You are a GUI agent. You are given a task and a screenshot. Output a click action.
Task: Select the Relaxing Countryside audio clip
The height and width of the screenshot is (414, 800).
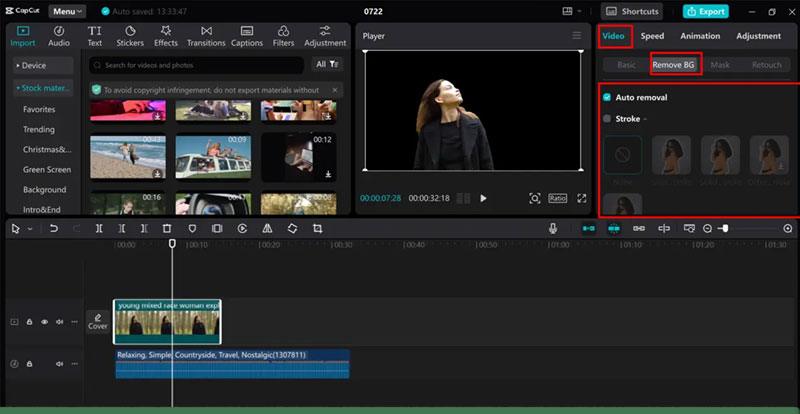[x=233, y=364]
